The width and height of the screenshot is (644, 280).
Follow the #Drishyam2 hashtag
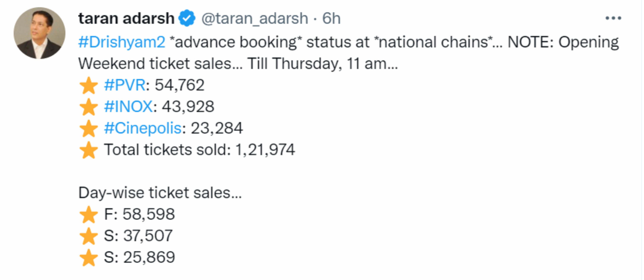coord(122,42)
